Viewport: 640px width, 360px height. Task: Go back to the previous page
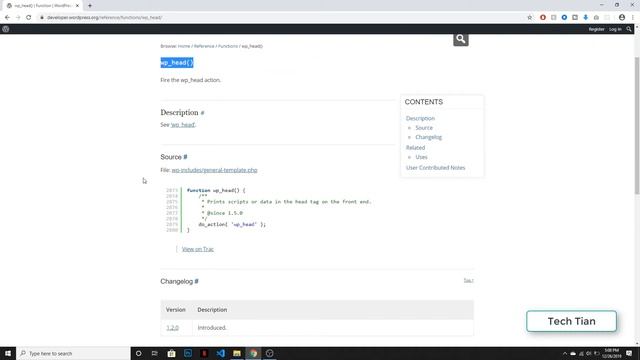pos(7,18)
